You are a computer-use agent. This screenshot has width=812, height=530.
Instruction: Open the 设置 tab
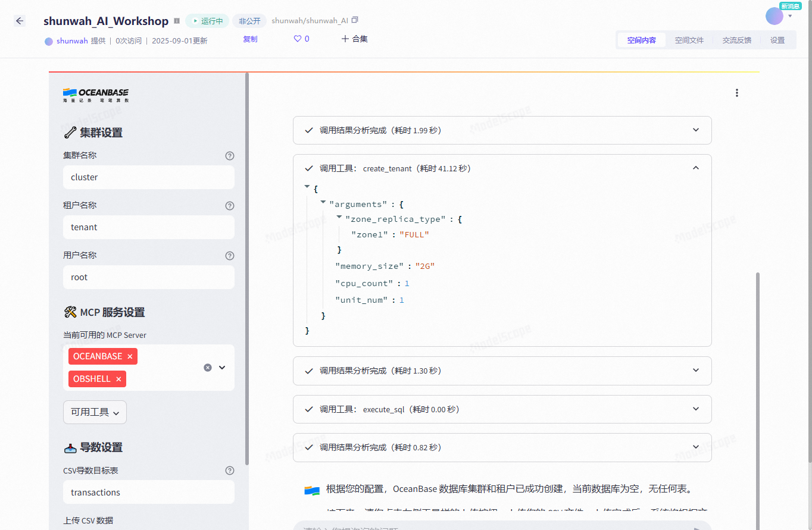[777, 40]
